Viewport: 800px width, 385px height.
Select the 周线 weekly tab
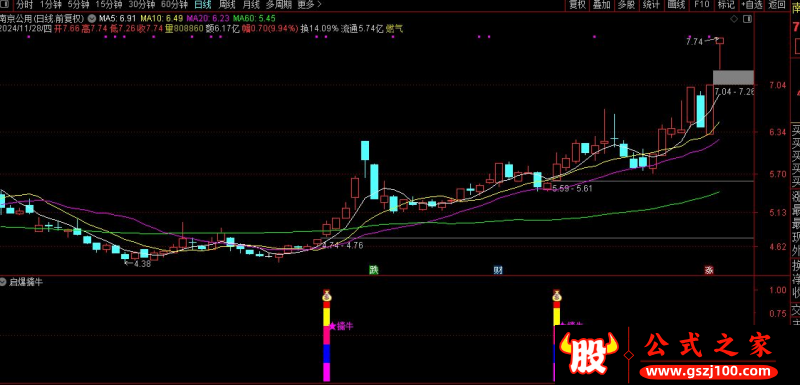pos(226,5)
